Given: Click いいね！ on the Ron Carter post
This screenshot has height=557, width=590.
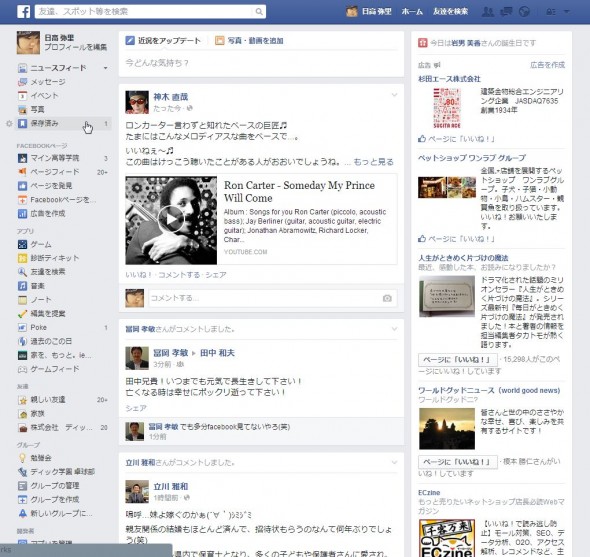Looking at the screenshot, I should pos(139,275).
